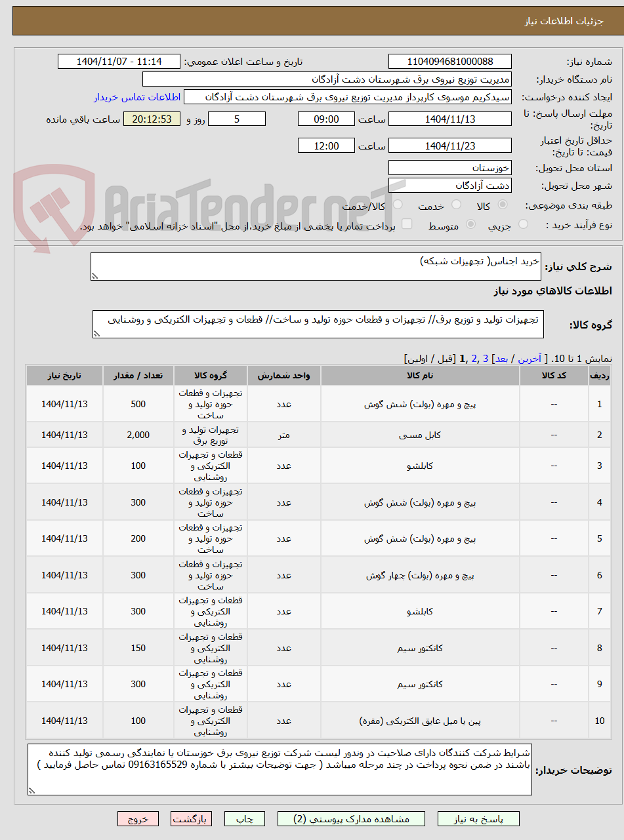Click the متر unit in row 2
This screenshot has height=840, width=624.
283,435
